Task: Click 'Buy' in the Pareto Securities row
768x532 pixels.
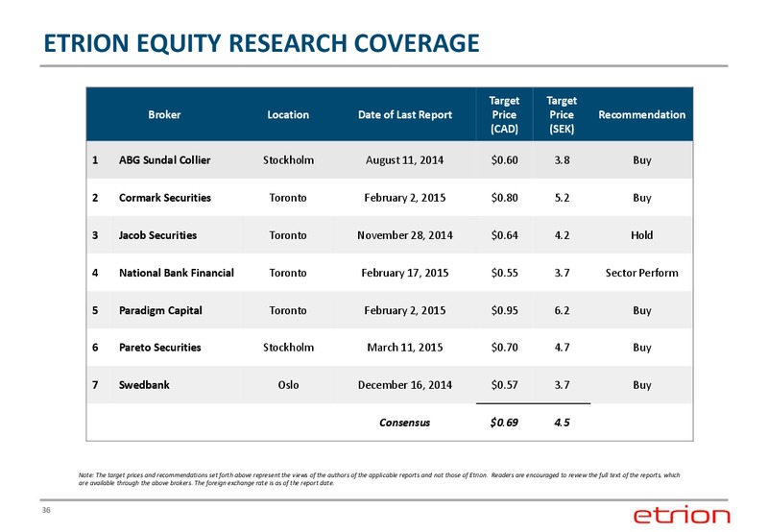Action: coord(642,348)
